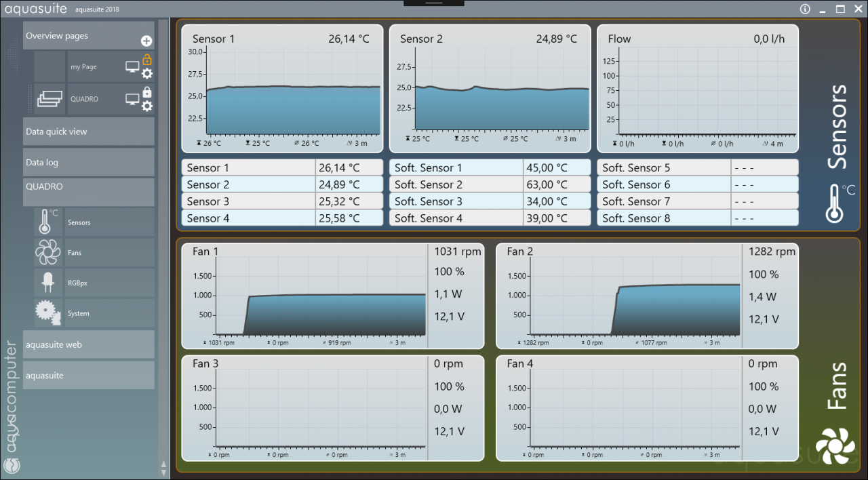The height and width of the screenshot is (480, 868).
Task: Open System gears icon in sidebar
Action: (x=48, y=313)
